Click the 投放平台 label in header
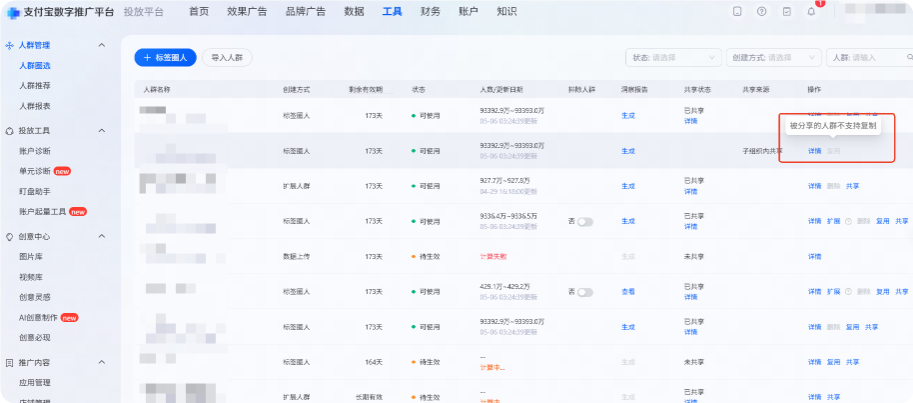The height and width of the screenshot is (403, 913). click(144, 12)
